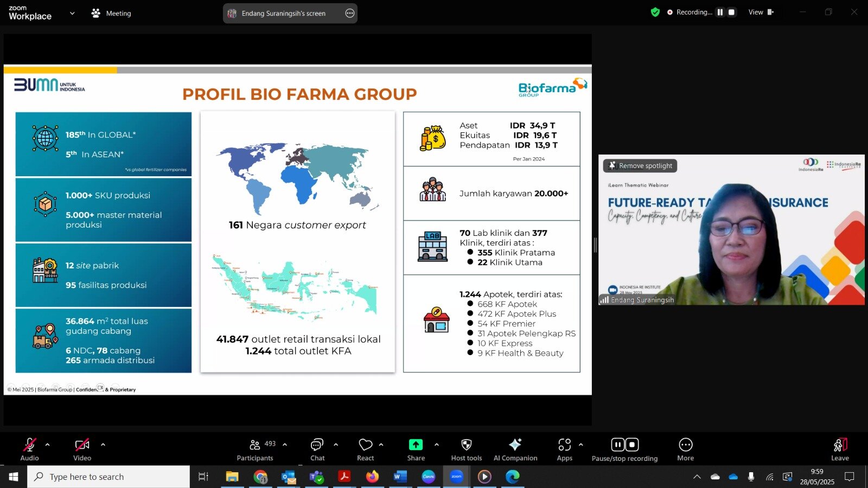Click "PROFIL BIO FARMA GROUP" slide title
This screenshot has width=868, height=488.
tap(299, 94)
